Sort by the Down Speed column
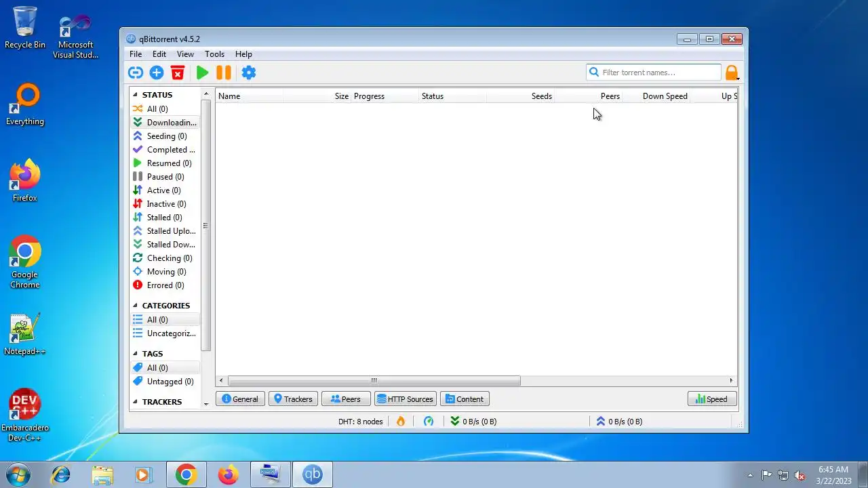The width and height of the screenshot is (868, 488). pos(656,96)
